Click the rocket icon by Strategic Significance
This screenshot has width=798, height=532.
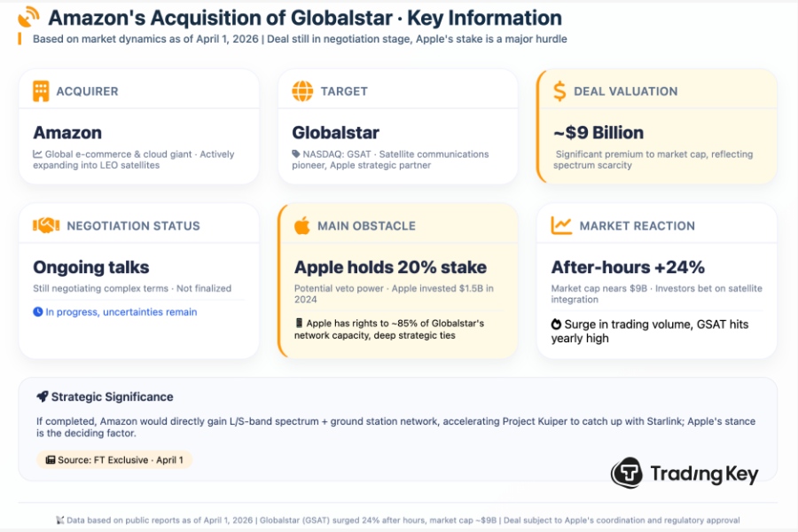pos(43,396)
